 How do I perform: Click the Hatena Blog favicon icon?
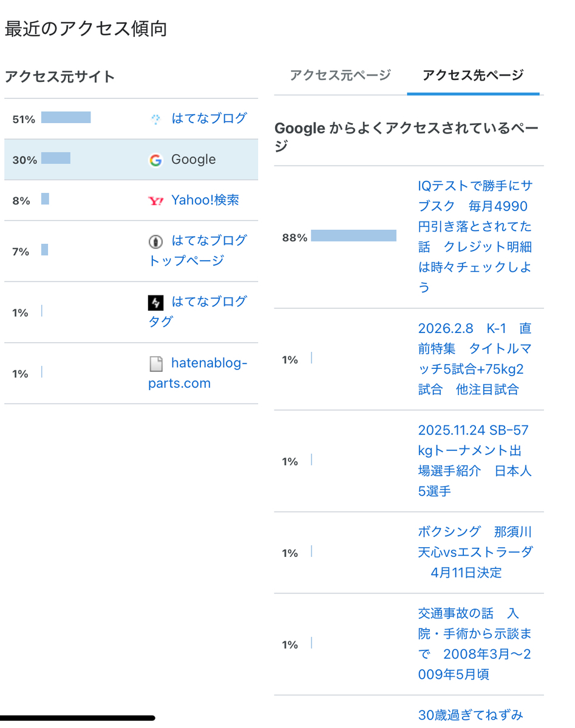[x=155, y=120]
